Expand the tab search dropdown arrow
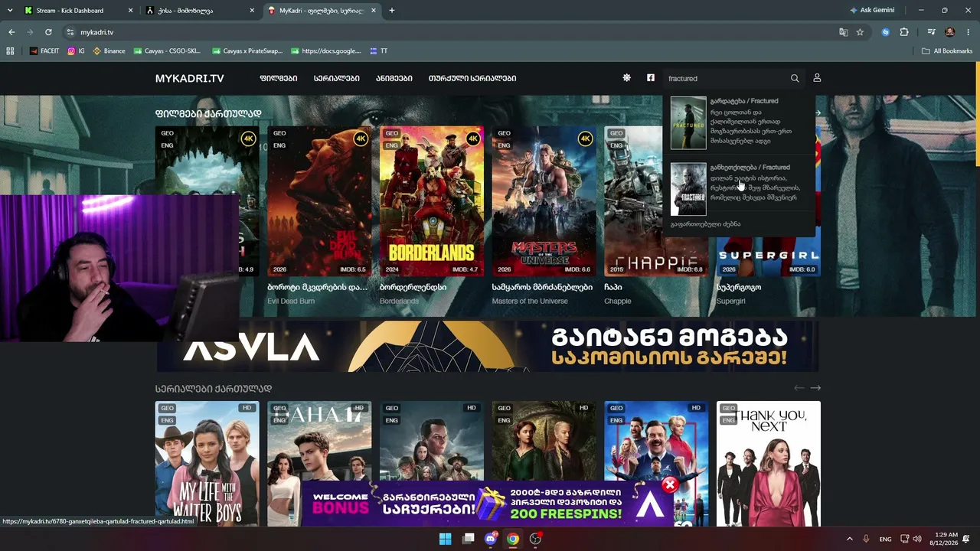Viewport: 980px width, 551px height. (x=9, y=11)
